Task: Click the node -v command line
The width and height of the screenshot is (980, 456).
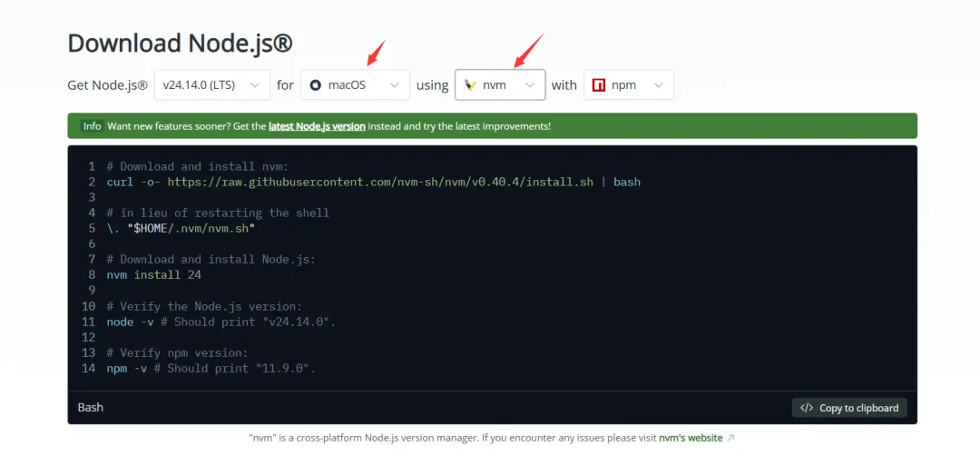Action: pos(221,322)
